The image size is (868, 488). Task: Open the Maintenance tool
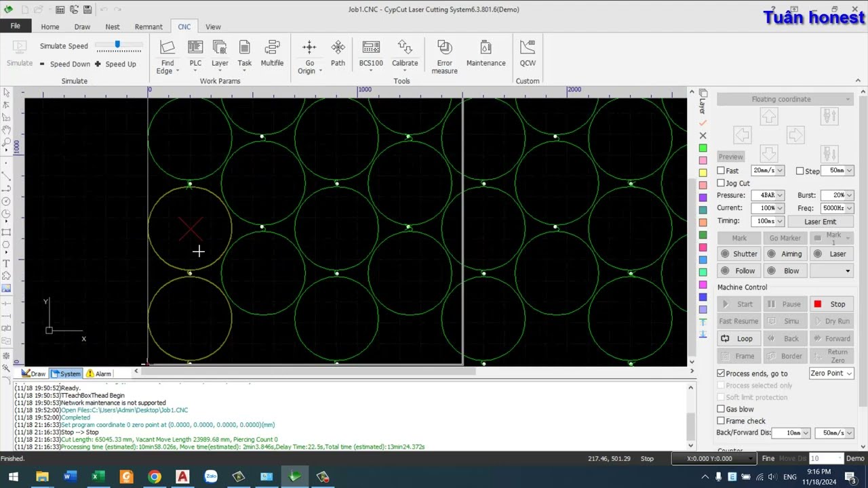[486, 54]
